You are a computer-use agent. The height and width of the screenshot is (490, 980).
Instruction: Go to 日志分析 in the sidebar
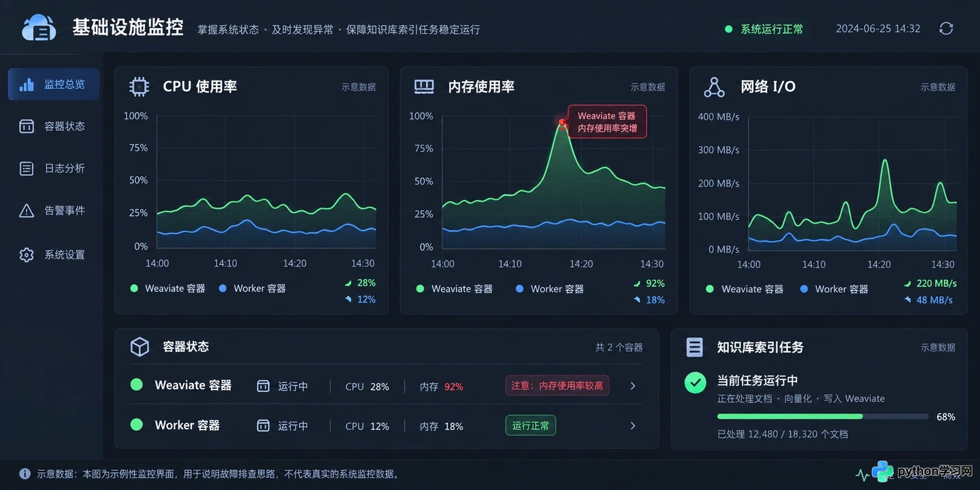coord(54,168)
